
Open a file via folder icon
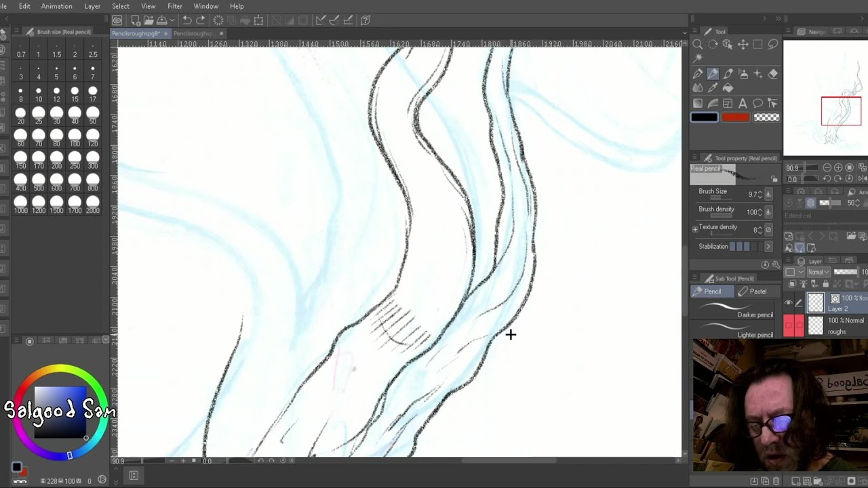149,20
